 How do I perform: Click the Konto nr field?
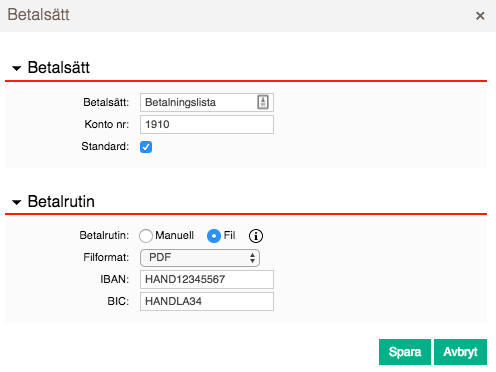207,124
